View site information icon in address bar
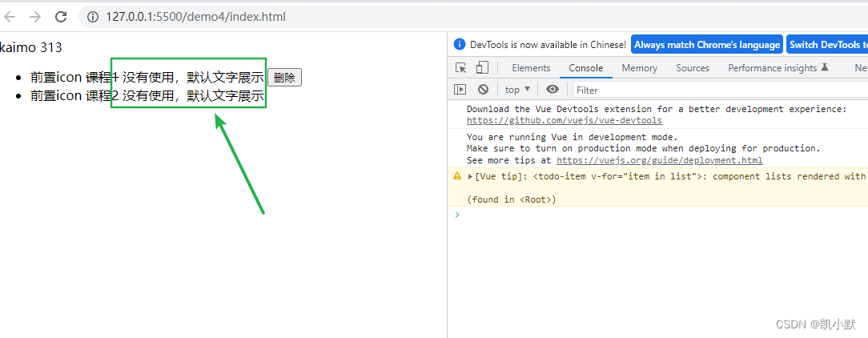This screenshot has width=868, height=338. pyautogui.click(x=92, y=17)
